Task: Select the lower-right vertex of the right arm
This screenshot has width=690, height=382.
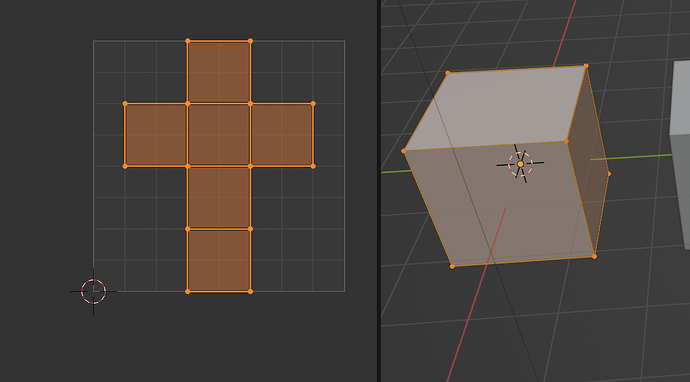Action: [x=313, y=166]
